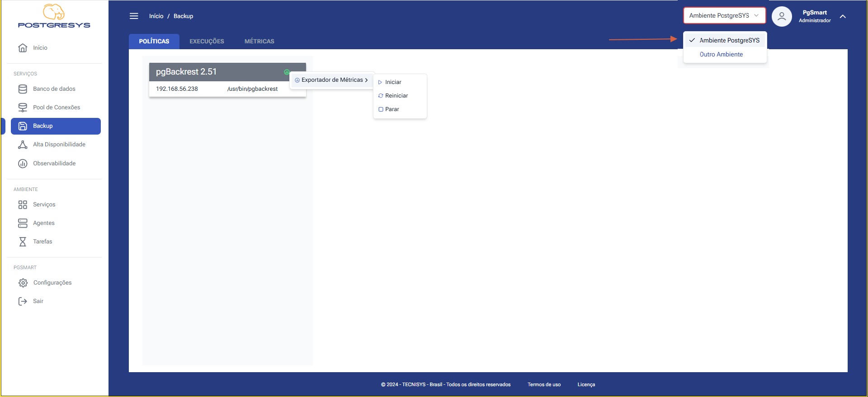Click the PostgreSYS elephant logo
868x397 pixels.
pos(54,16)
